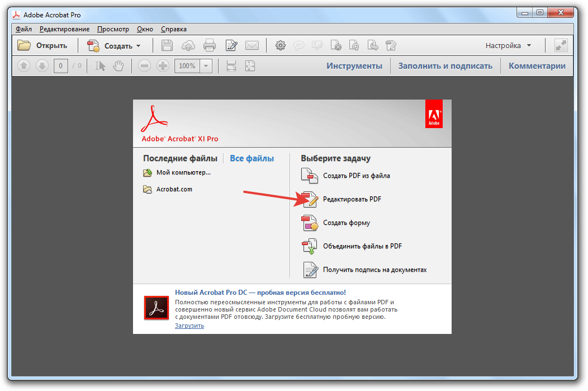Open the Настройка dropdown
The width and height of the screenshot is (588, 391).
[508, 46]
